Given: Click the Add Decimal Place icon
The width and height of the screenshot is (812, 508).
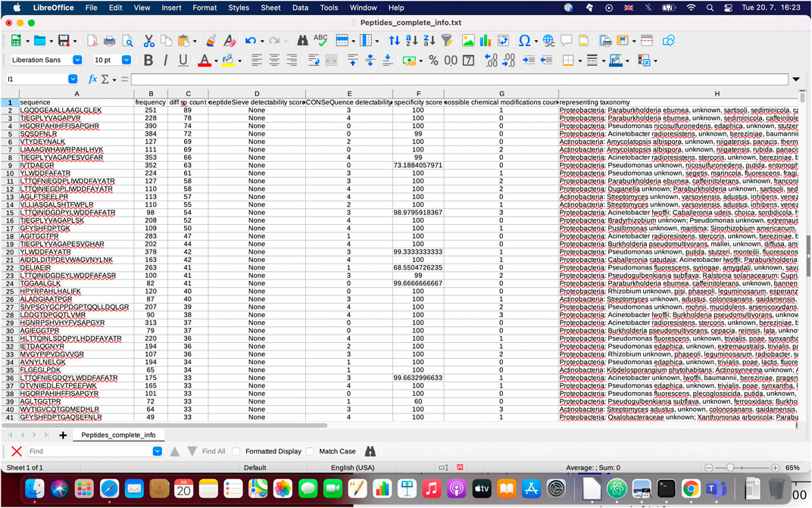Looking at the screenshot, I should click(491, 61).
